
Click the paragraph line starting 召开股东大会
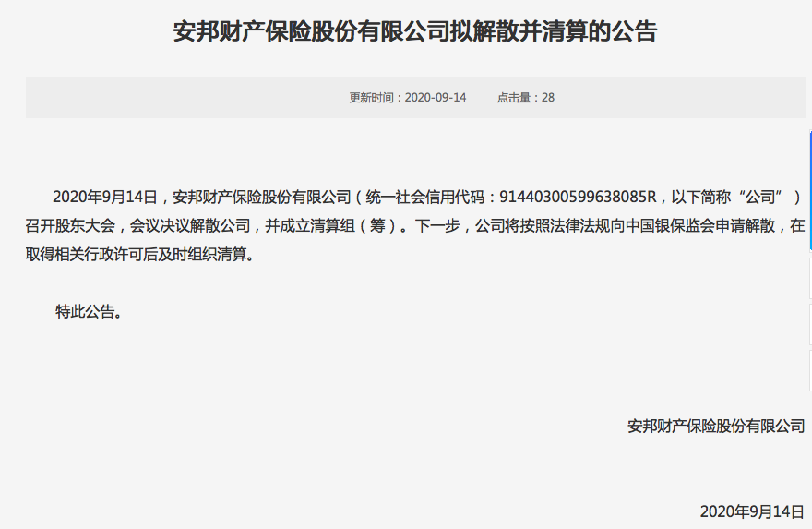(415, 225)
